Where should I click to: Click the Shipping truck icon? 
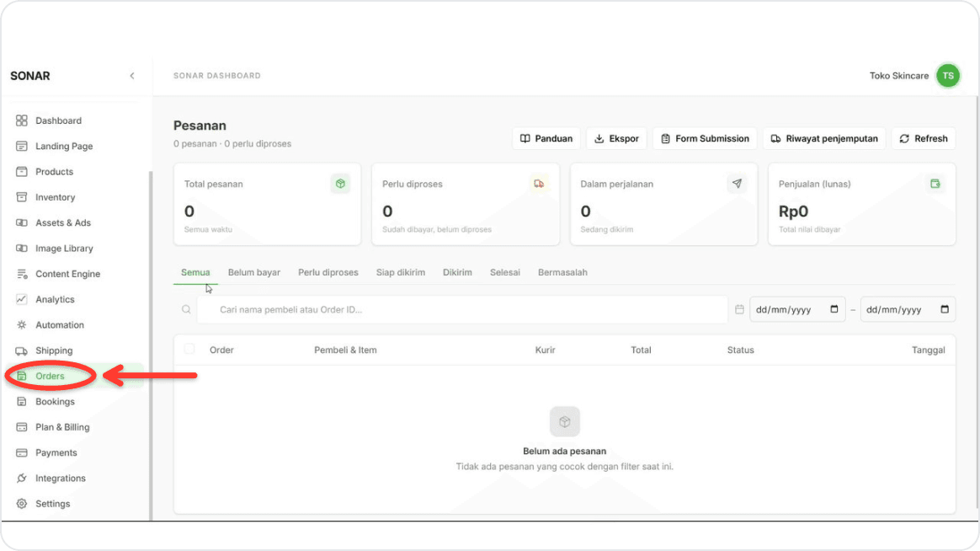point(22,350)
